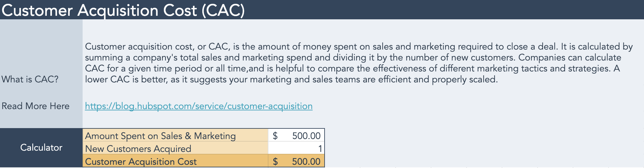Click the empty dark header right of the title
This screenshot has height=168, width=644.
452,10
